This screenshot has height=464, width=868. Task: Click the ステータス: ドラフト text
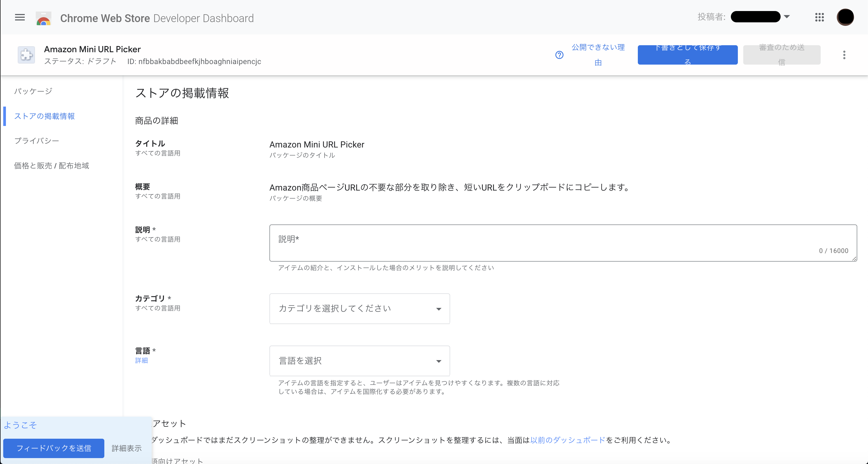pyautogui.click(x=80, y=61)
